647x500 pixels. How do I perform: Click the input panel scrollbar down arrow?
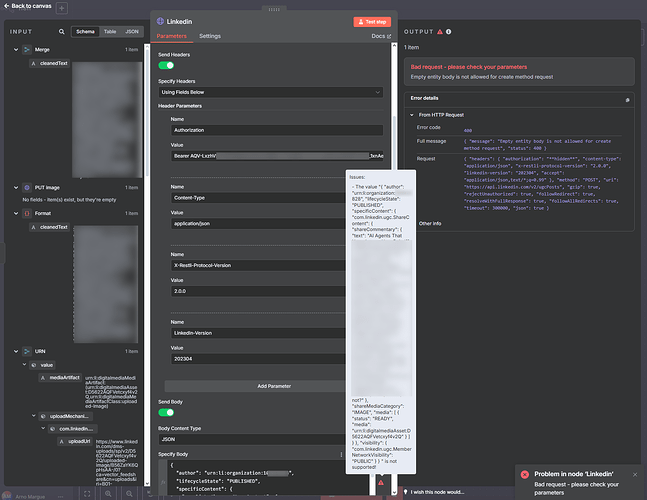(x=147, y=483)
